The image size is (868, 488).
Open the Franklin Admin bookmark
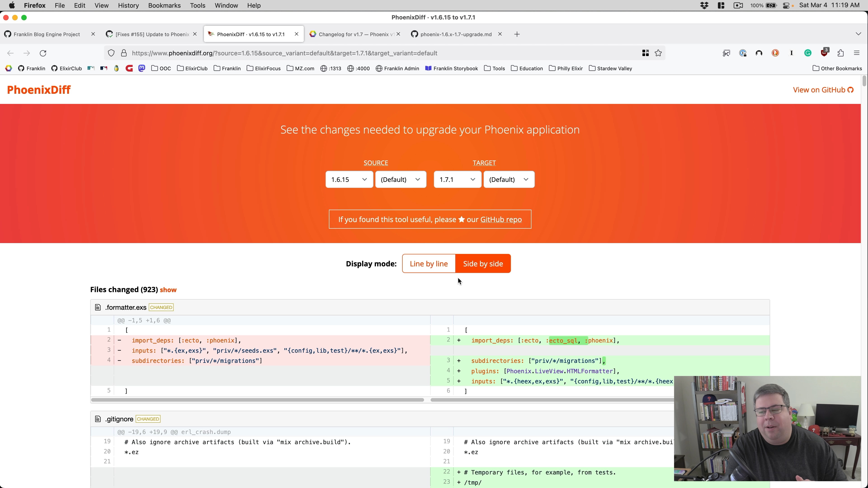click(x=397, y=68)
